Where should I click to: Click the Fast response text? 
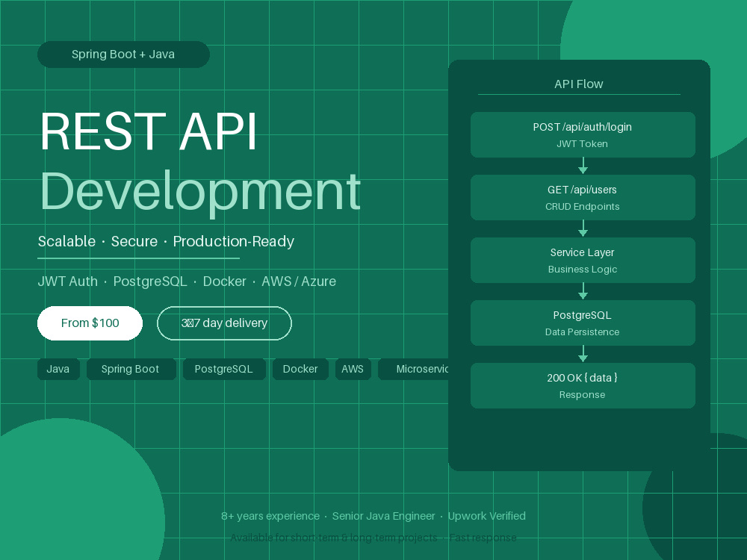coord(483,538)
